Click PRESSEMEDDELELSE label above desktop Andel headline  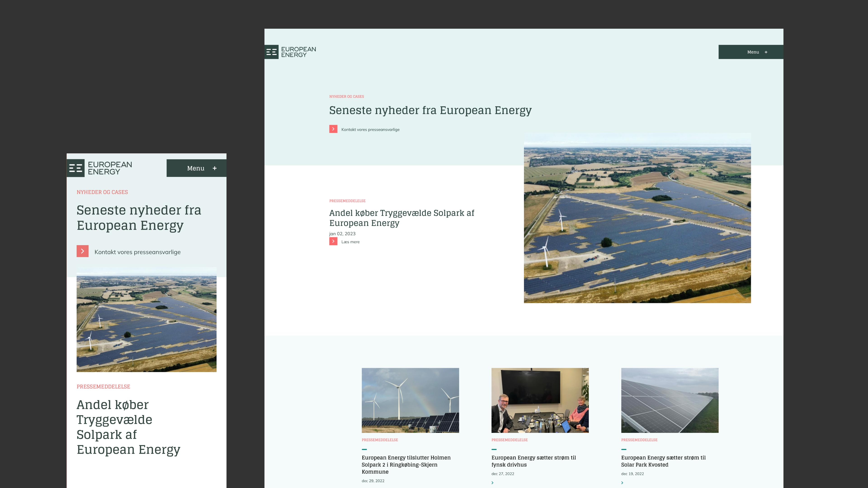point(347,201)
